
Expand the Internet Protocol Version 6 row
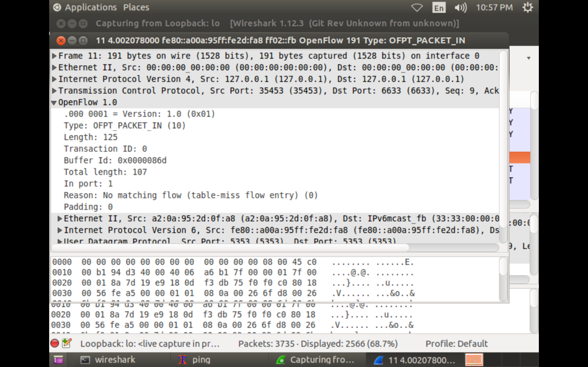59,230
